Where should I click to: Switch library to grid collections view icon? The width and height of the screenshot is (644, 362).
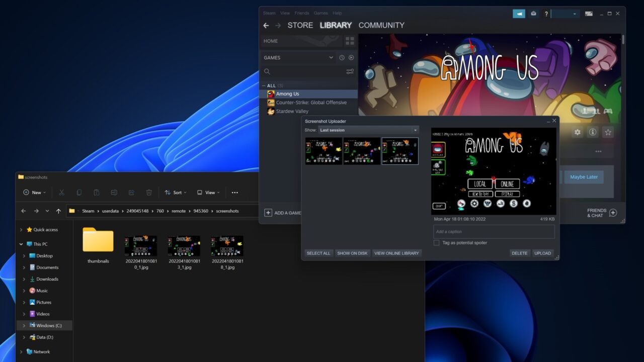(350, 41)
